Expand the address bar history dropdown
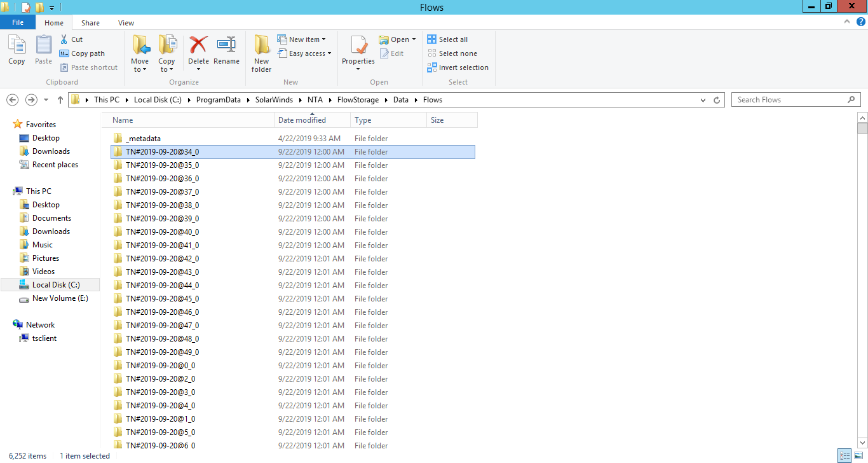This screenshot has height=463, width=868. tap(703, 100)
